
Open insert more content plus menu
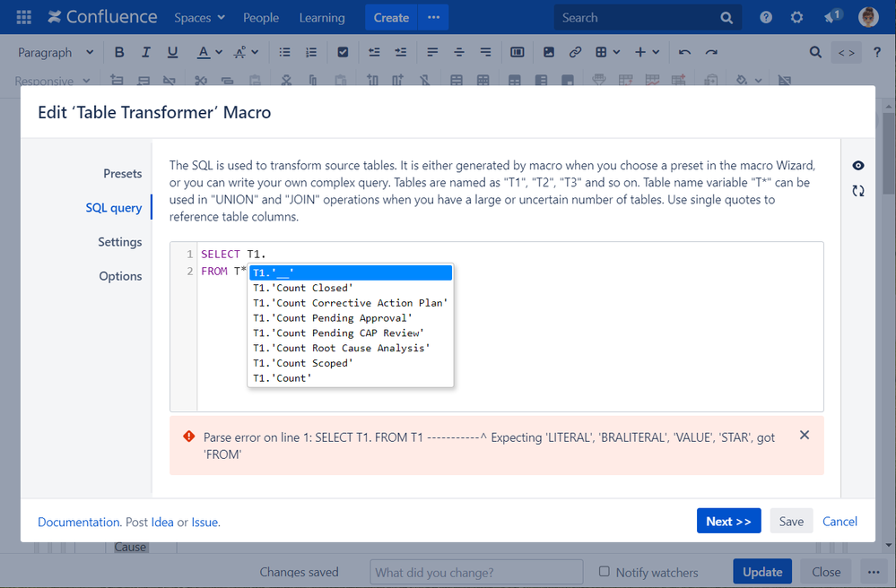(x=647, y=53)
